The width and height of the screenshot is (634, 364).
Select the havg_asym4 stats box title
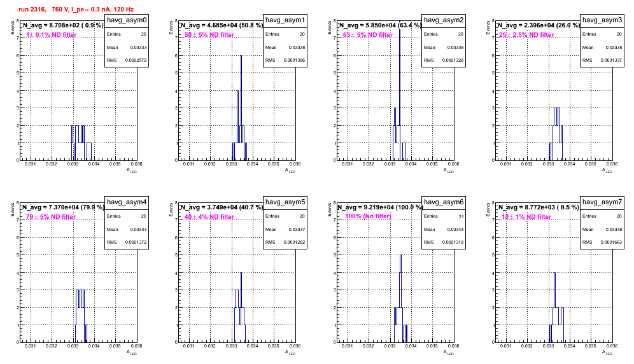127,202
